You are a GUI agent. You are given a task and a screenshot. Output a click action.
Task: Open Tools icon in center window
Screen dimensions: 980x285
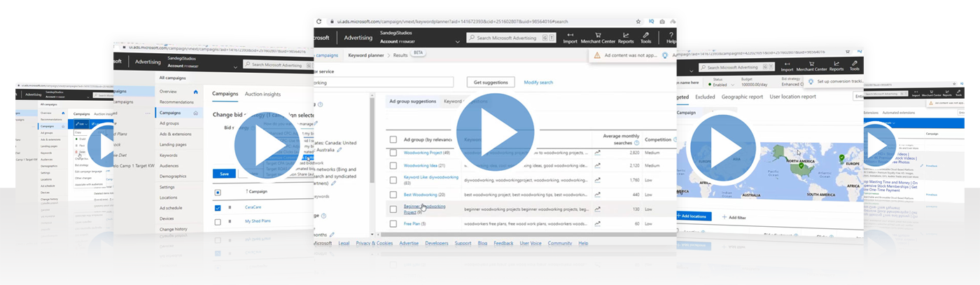click(646, 38)
